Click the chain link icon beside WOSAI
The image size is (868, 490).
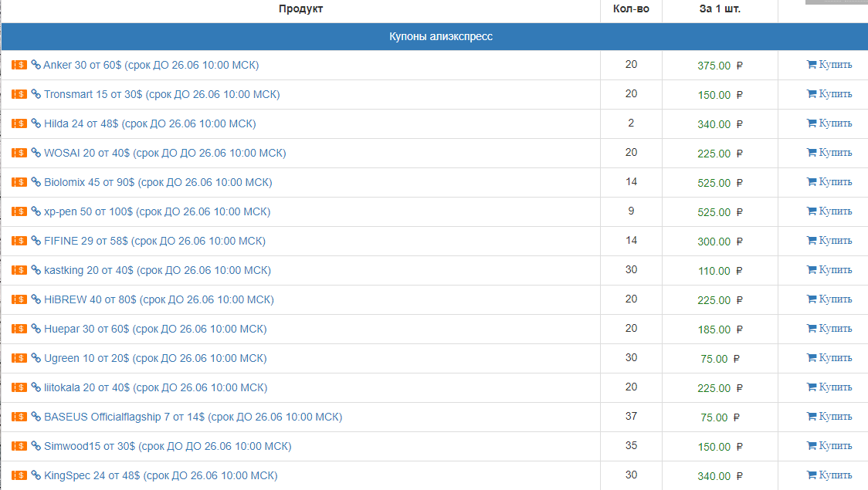point(36,153)
